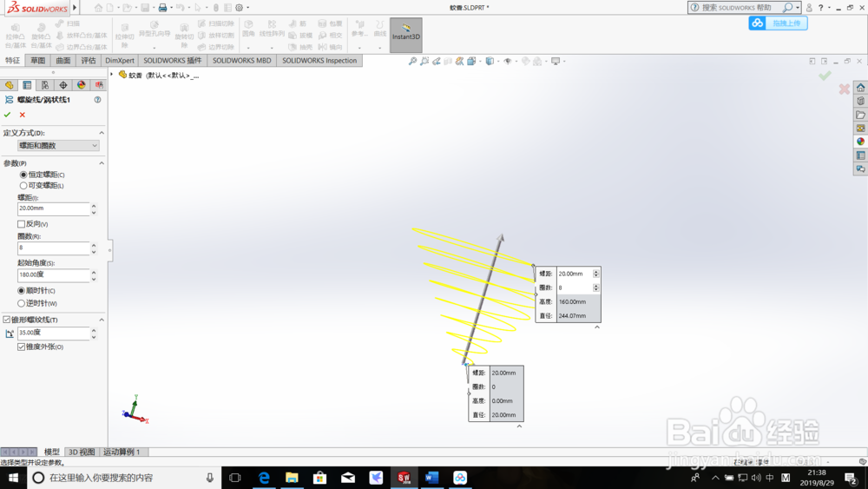Switch to 特征 features tab
The width and height of the screenshot is (868, 489).
coord(12,60)
